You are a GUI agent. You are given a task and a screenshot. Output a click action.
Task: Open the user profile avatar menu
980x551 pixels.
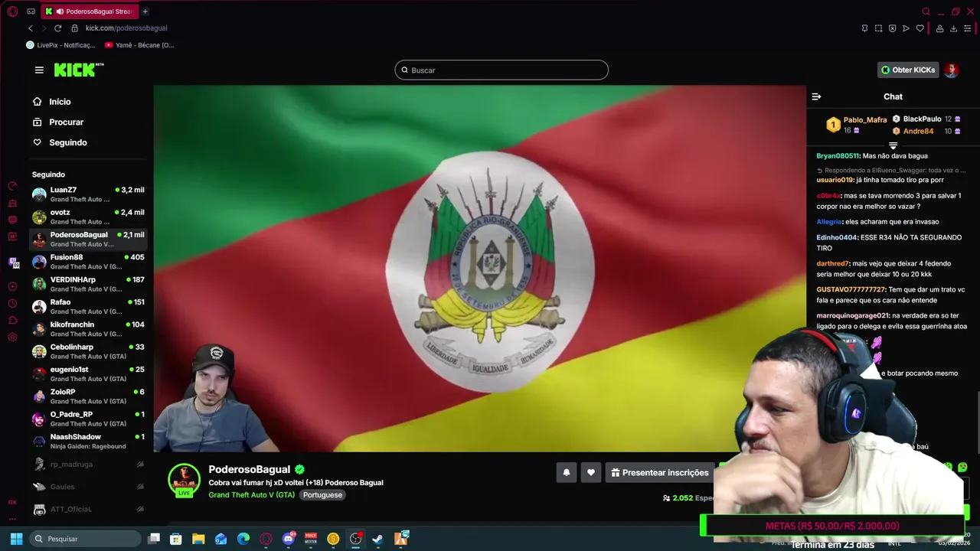tap(951, 70)
